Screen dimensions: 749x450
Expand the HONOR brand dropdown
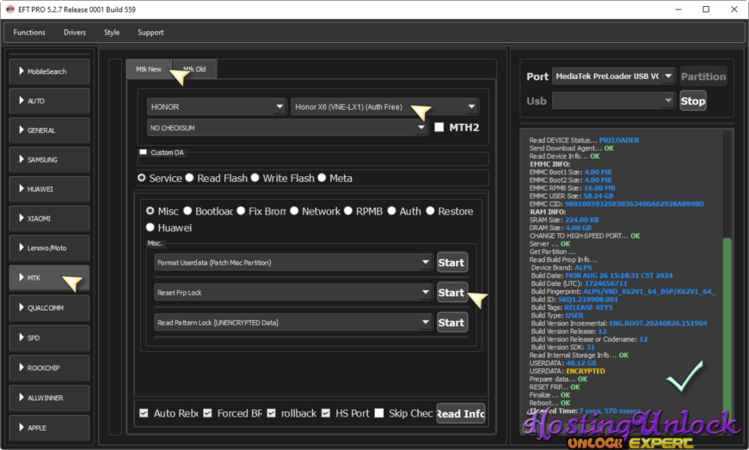tap(217, 107)
